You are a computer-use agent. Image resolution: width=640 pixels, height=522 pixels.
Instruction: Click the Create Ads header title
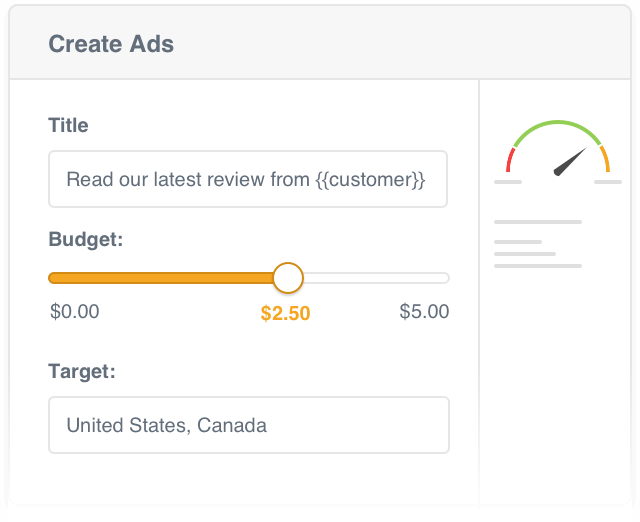coord(111,44)
